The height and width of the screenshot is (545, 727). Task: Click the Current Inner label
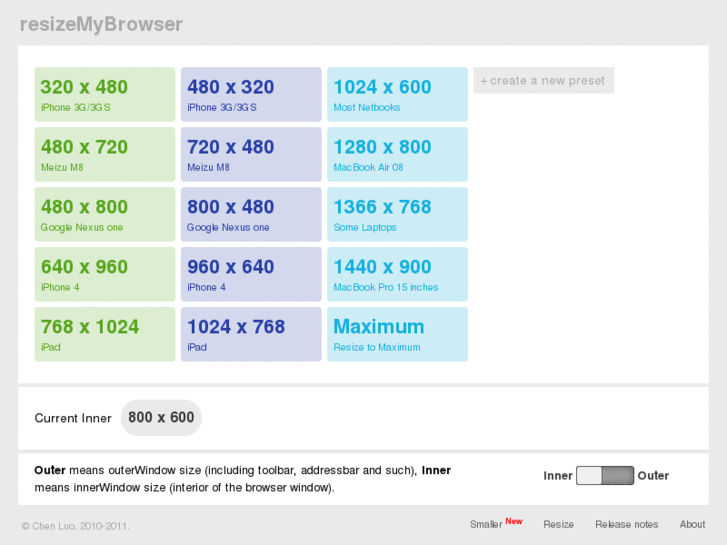(73, 418)
